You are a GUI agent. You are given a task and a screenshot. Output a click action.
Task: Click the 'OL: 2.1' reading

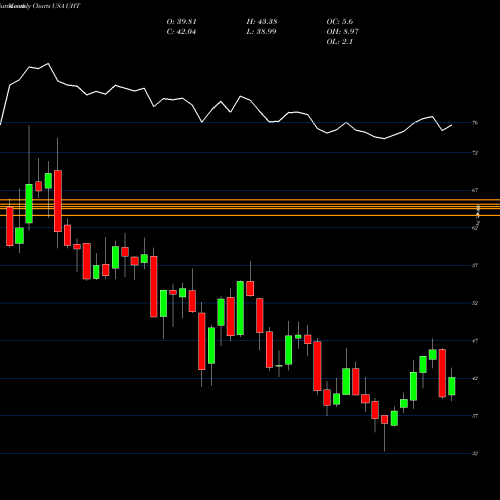click(339, 42)
